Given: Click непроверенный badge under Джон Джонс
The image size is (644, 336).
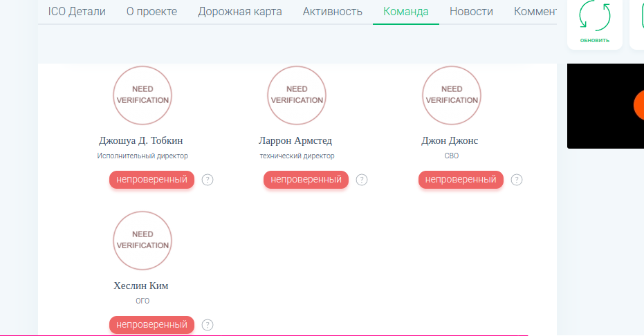Looking at the screenshot, I should click(461, 180).
